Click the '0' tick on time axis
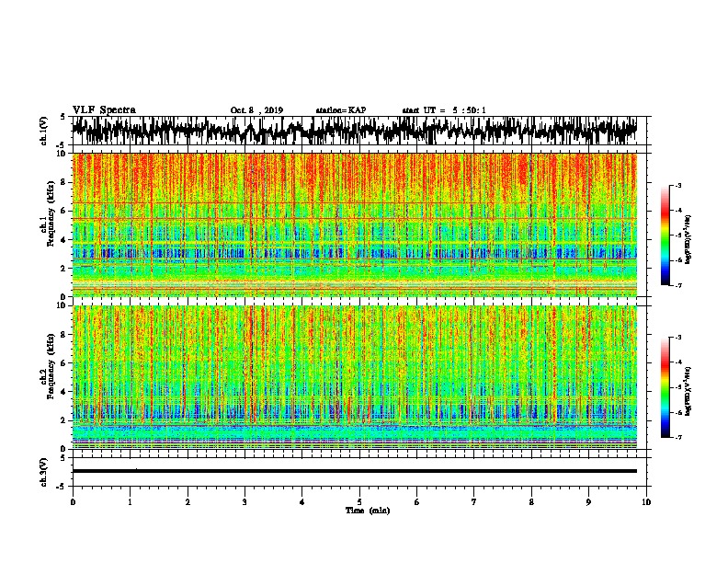 click(x=73, y=502)
